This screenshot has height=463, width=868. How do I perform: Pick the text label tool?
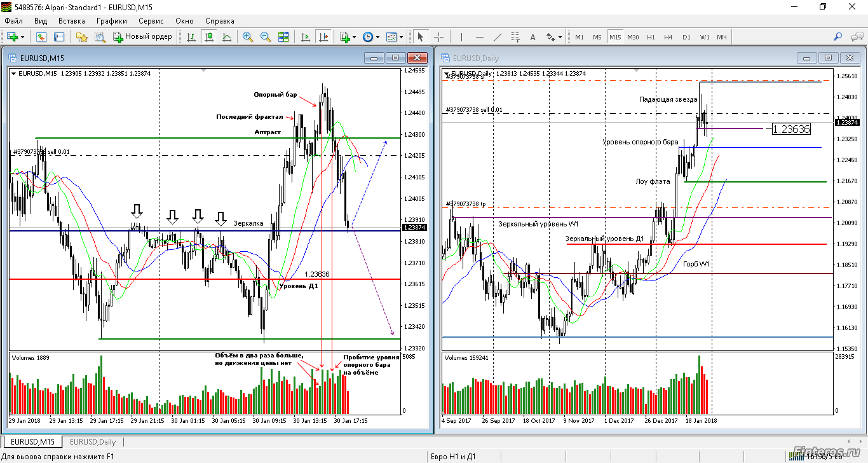pos(532,37)
